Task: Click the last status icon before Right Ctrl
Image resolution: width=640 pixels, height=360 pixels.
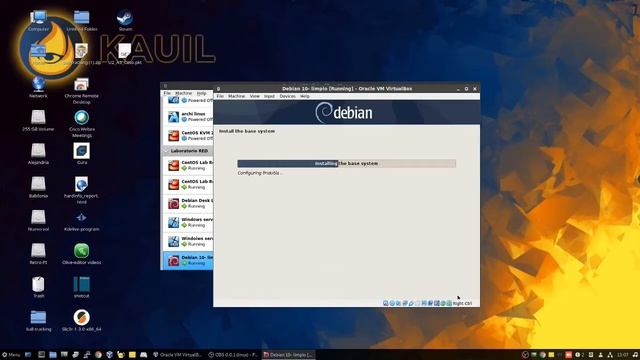Action: coord(449,303)
